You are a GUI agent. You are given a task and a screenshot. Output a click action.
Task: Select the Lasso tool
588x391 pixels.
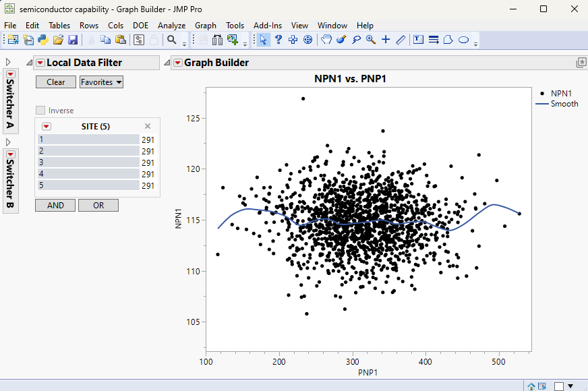tap(355, 40)
